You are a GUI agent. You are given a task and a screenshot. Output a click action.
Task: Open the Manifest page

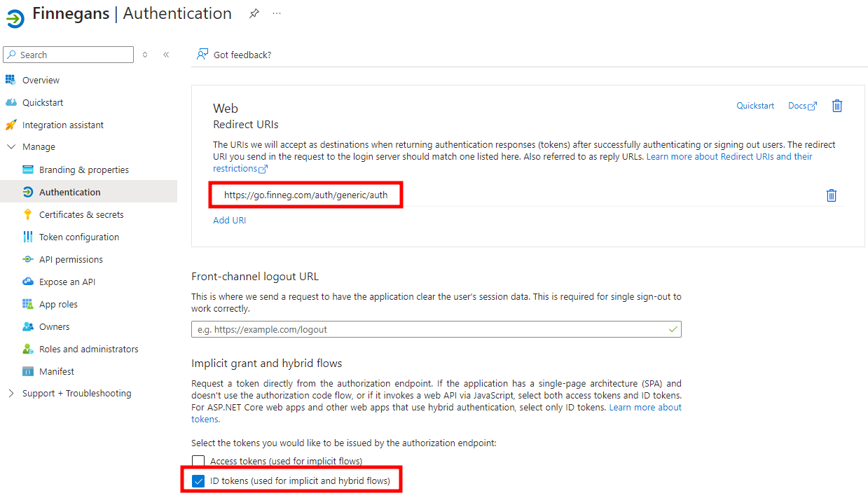point(56,371)
